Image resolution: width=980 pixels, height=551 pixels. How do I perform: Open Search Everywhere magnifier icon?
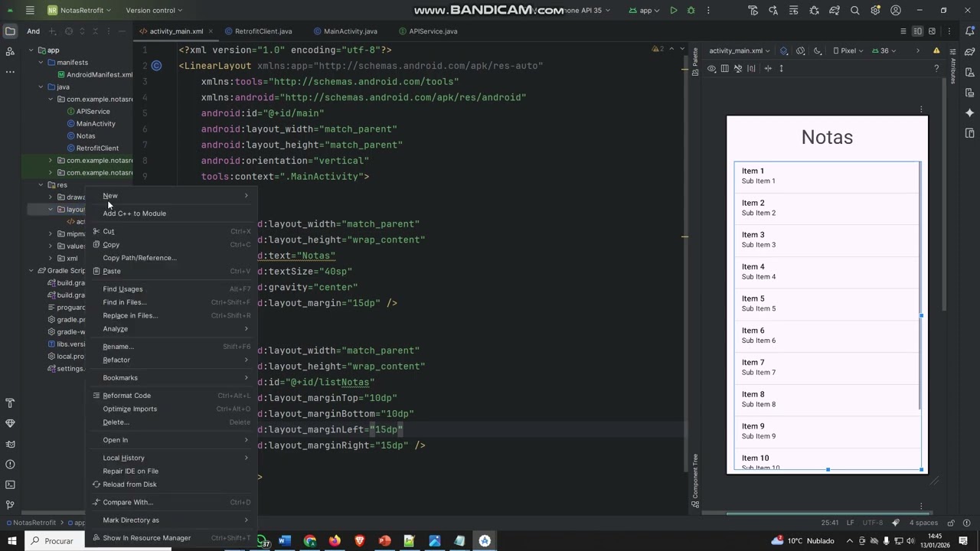pos(854,10)
